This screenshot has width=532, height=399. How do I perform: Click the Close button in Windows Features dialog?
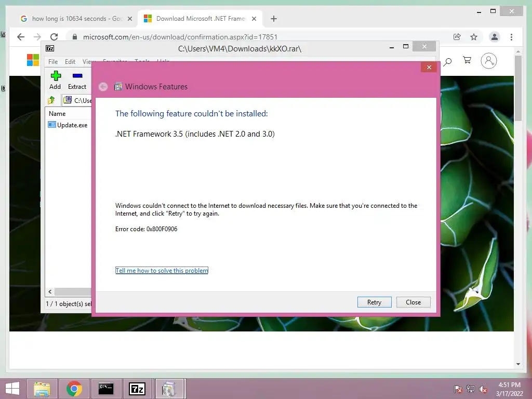click(413, 302)
